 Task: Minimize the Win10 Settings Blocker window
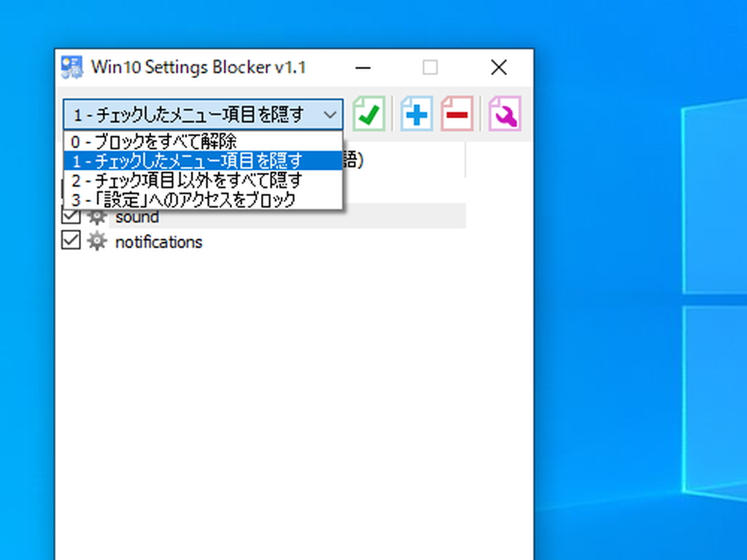[x=363, y=68]
